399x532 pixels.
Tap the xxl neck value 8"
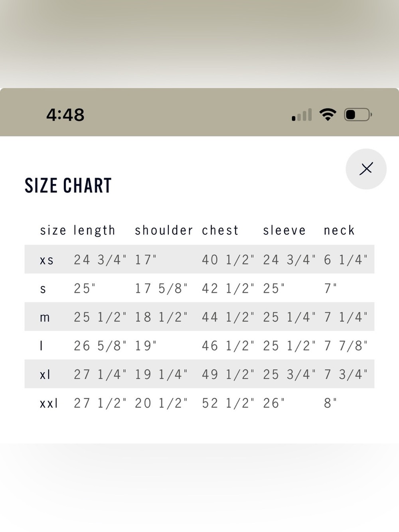(330, 403)
